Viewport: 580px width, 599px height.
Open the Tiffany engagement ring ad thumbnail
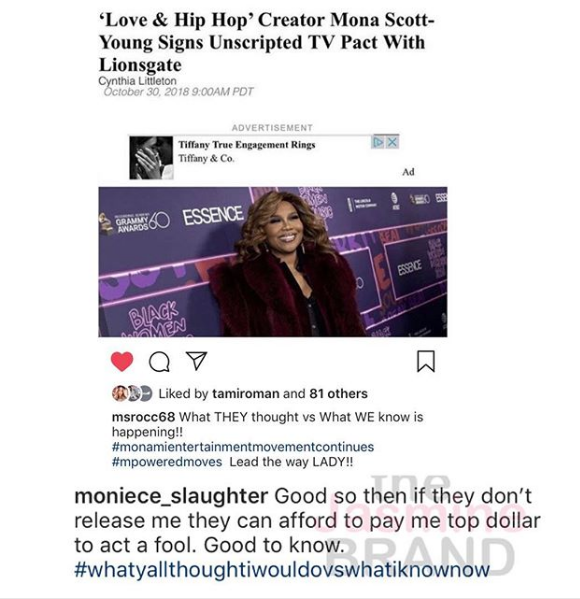click(151, 158)
